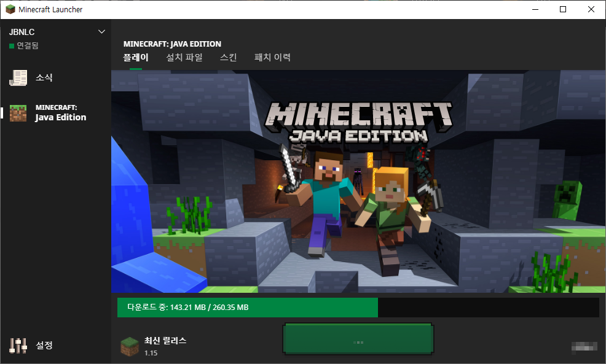Open the 패치 이력 tab

pyautogui.click(x=272, y=58)
